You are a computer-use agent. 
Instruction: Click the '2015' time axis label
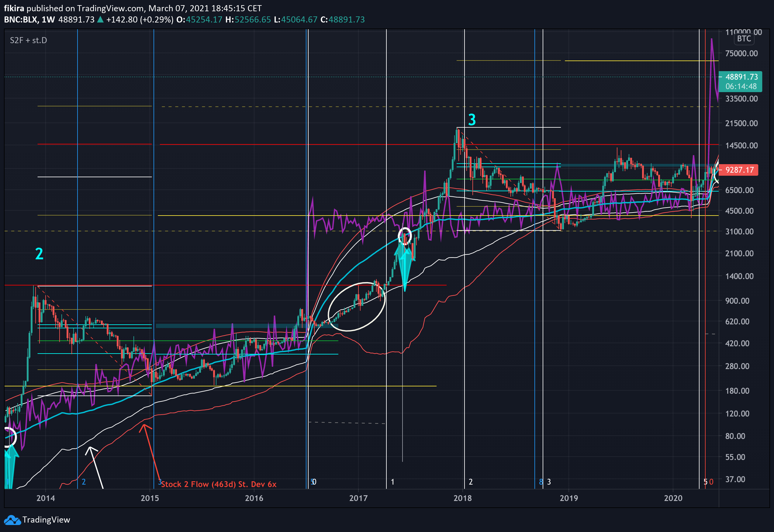coord(150,498)
